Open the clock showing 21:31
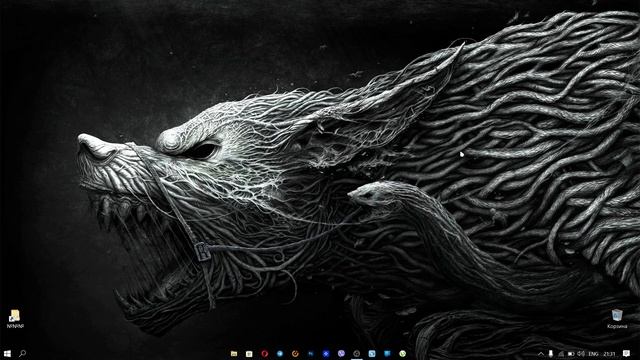Image resolution: width=640 pixels, height=360 pixels. pyautogui.click(x=609, y=353)
